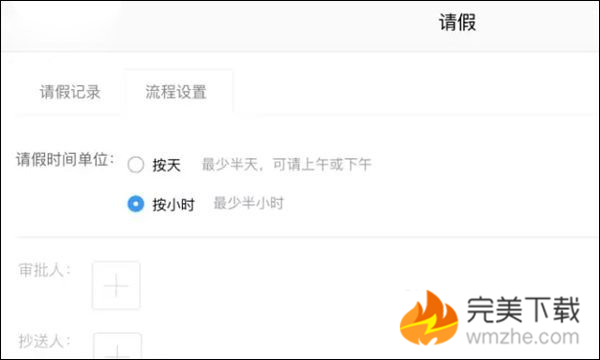The width and height of the screenshot is (600, 360).
Task: Click the wmzhe.com watermark link
Action: coord(523,337)
